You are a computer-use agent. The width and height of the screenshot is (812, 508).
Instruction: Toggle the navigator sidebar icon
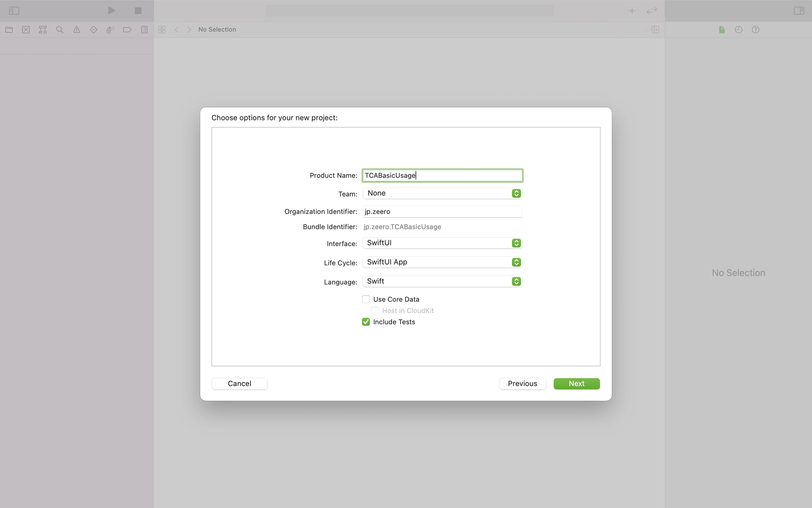(14, 11)
